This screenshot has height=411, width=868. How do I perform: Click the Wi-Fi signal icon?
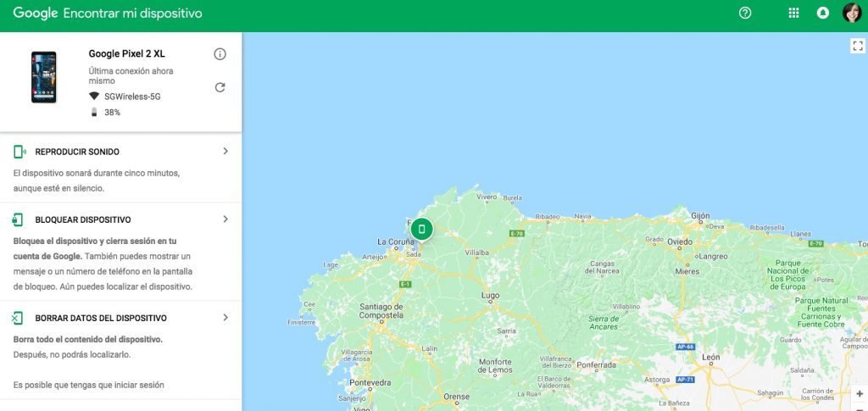pos(94,97)
